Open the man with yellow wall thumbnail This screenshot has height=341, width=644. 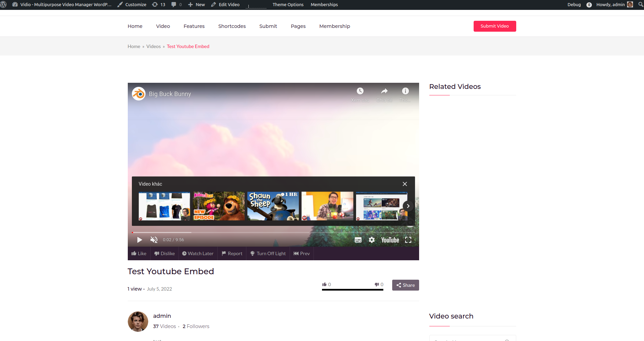tap(327, 206)
